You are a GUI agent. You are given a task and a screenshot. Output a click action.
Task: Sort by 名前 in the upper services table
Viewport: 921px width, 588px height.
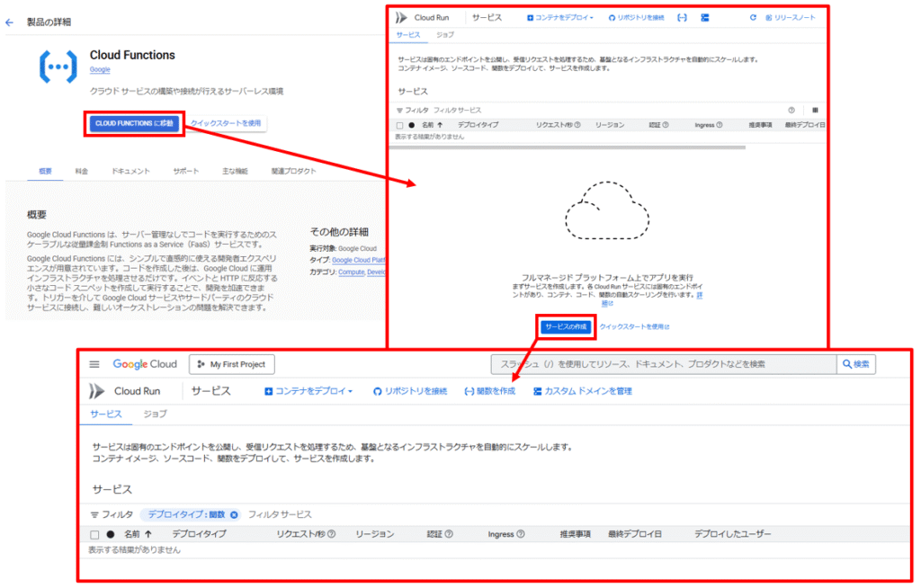coord(432,125)
